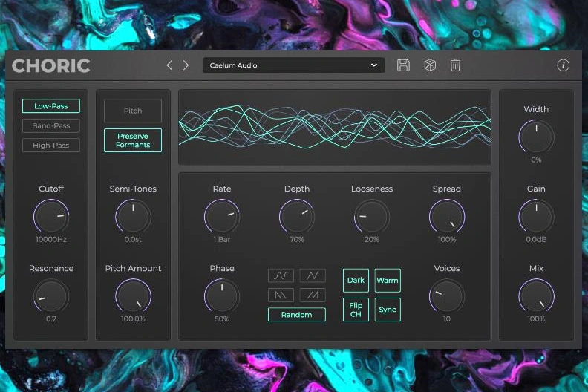Image resolution: width=588 pixels, height=392 pixels.
Task: Delete preset with the trash icon
Action: pyautogui.click(x=455, y=65)
